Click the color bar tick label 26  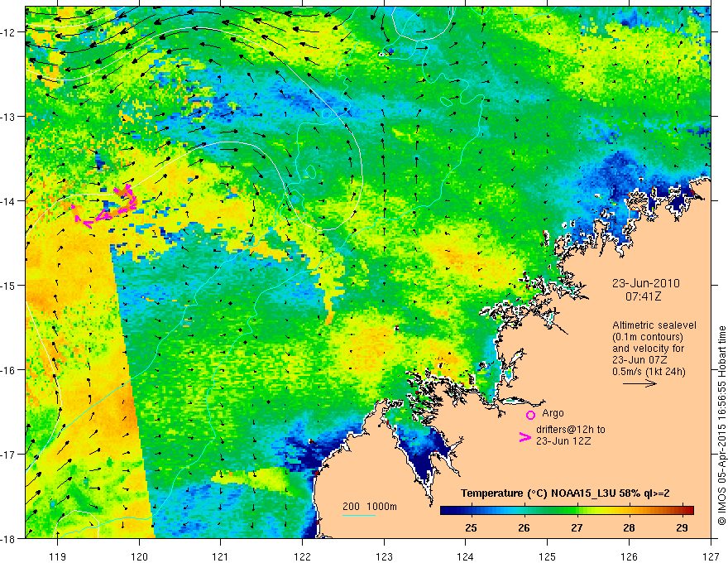click(524, 528)
